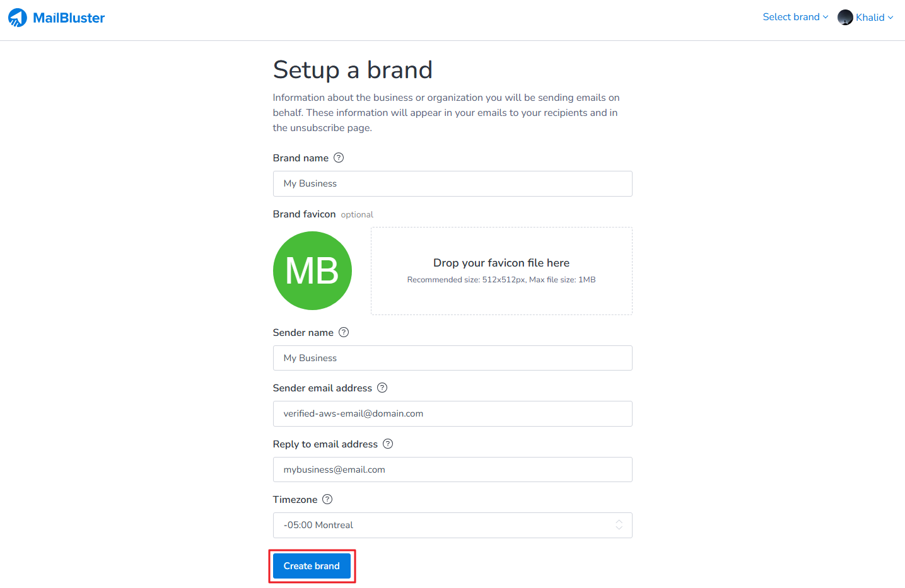This screenshot has height=588, width=905.
Task: Click the help icon next to Sender name
Action: [x=344, y=332]
